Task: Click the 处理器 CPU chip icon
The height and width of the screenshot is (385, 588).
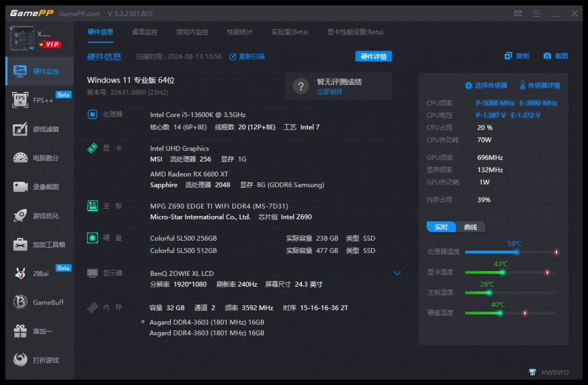Action: (x=92, y=114)
